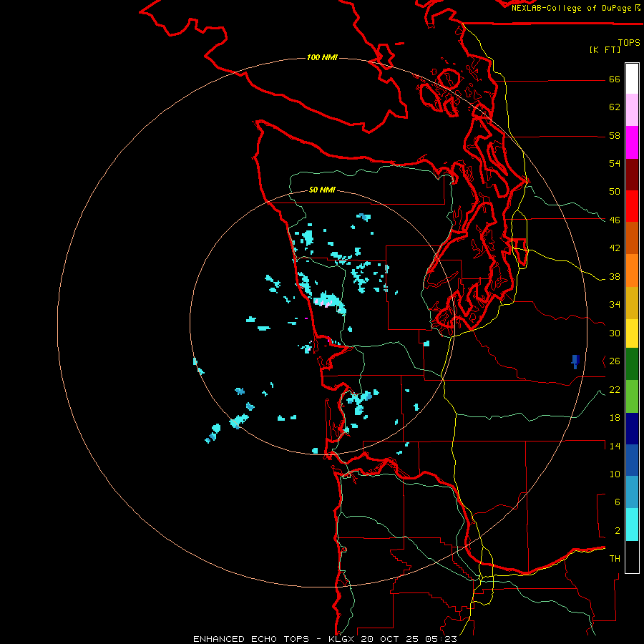Click the "6" legend value
This screenshot has width=644, height=644.
(617, 502)
